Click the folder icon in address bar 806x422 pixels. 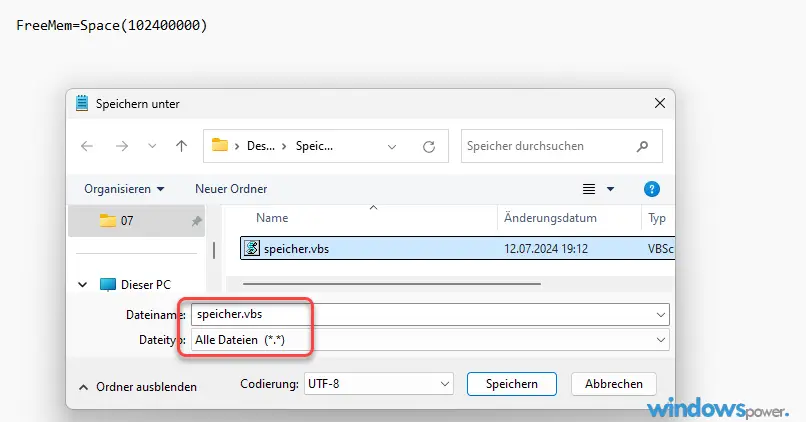pyautogui.click(x=219, y=145)
